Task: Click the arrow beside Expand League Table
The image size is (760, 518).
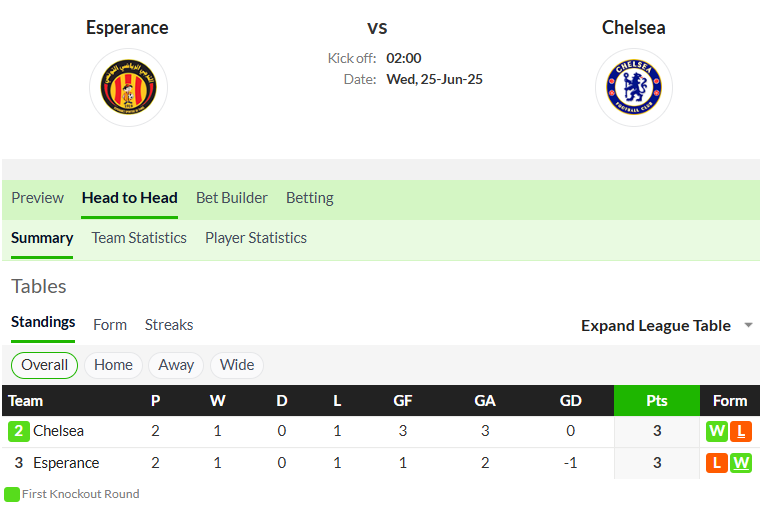Action: coord(748,325)
